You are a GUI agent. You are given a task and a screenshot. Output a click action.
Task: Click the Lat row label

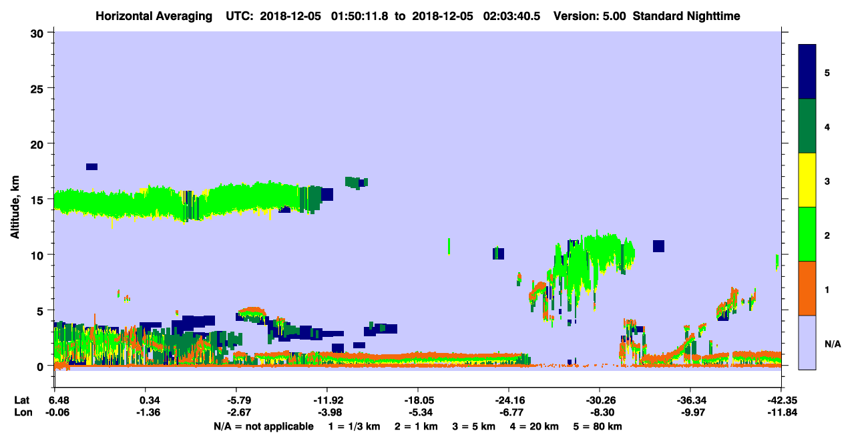click(21, 400)
